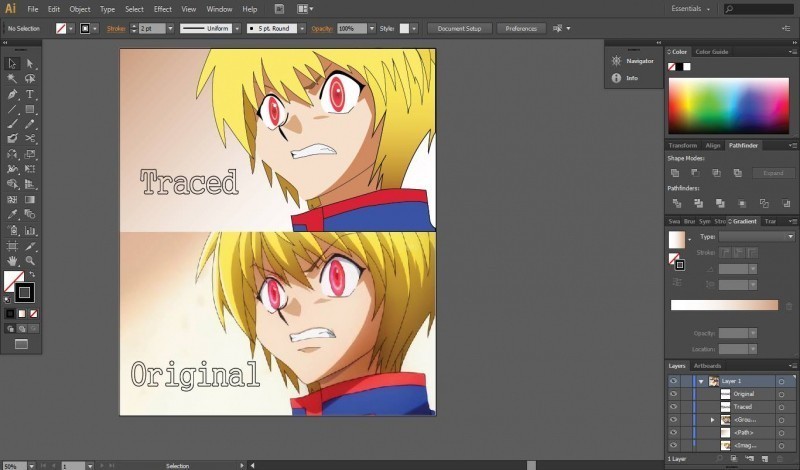Select the Blend tool
The image size is (800, 470).
30,214
